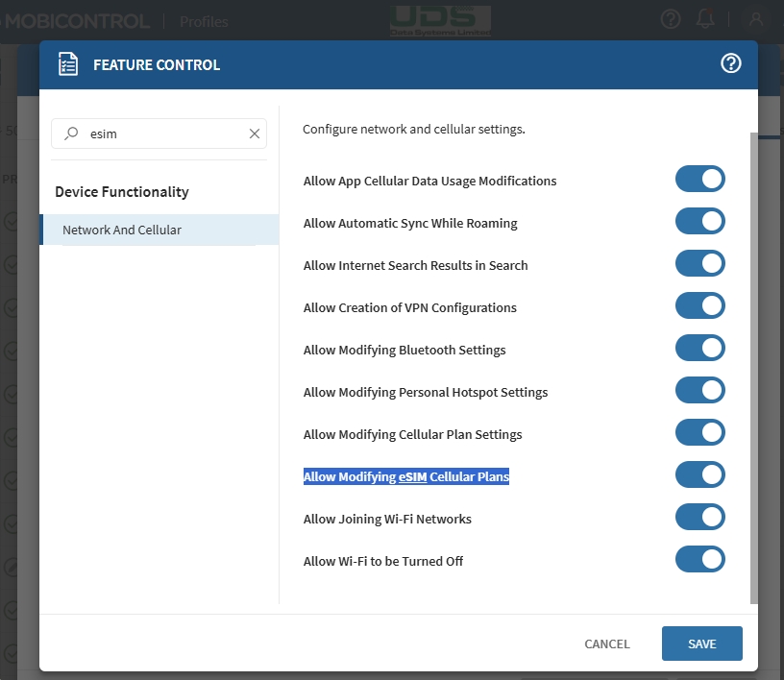The height and width of the screenshot is (680, 784).
Task: Click the Save button
Action: coord(701,644)
